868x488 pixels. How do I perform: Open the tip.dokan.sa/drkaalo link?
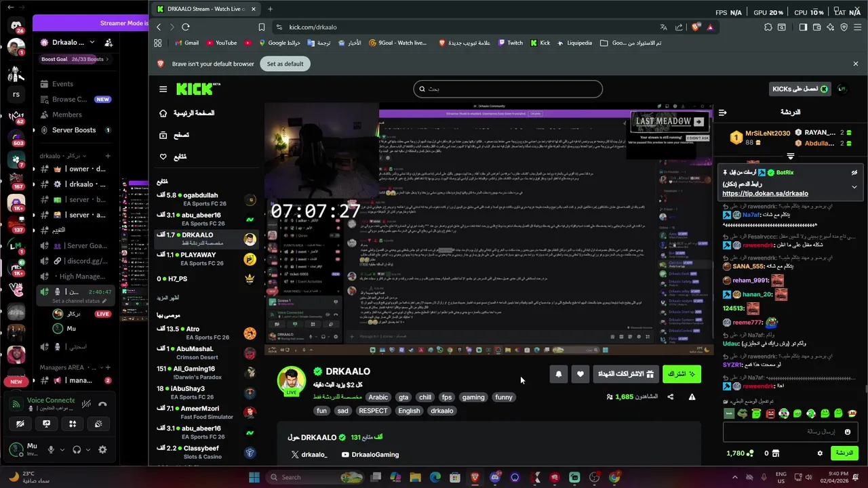coord(765,194)
